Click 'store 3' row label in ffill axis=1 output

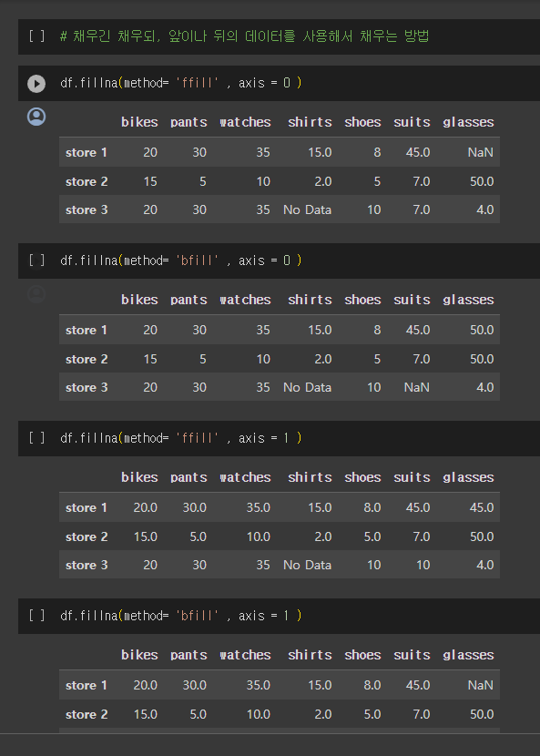click(87, 565)
